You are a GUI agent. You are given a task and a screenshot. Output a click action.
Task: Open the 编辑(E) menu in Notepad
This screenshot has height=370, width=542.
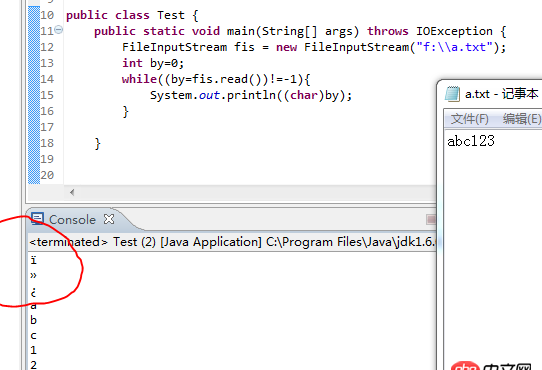tap(522, 119)
